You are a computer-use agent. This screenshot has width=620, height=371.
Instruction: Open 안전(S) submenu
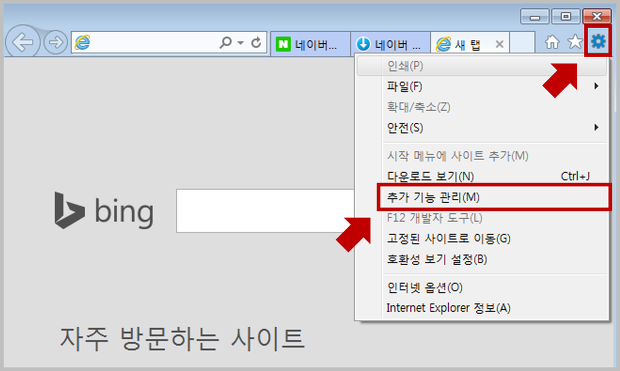click(482, 127)
